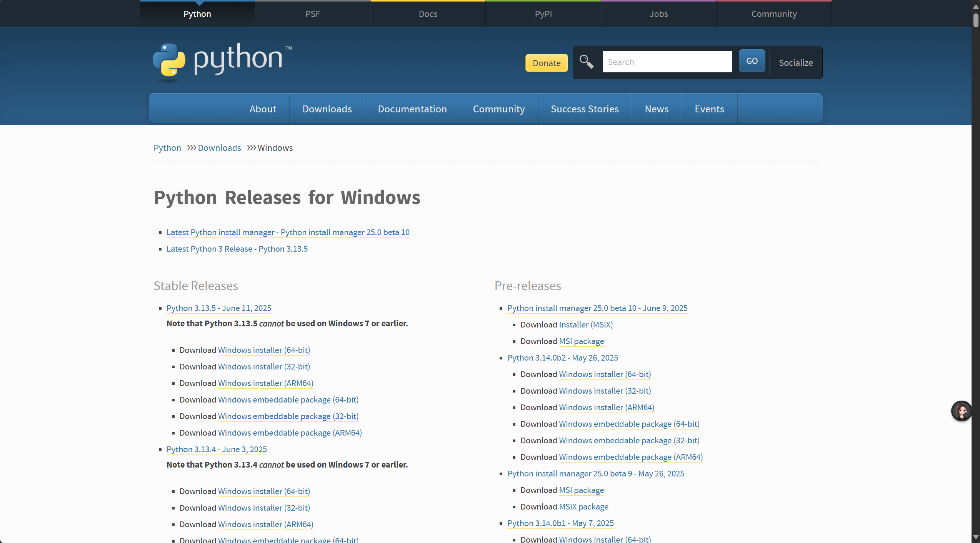Download Python 3.13.5 Windows installer (64-bit)

(x=264, y=350)
